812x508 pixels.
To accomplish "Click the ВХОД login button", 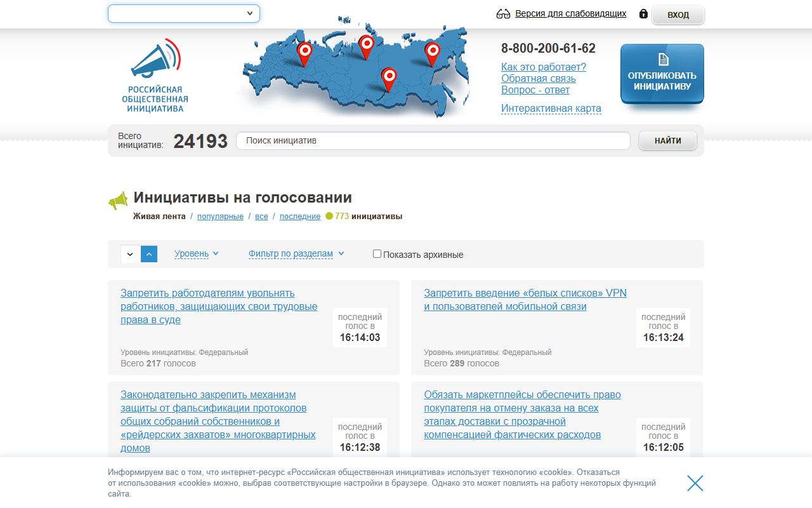I will (x=678, y=15).
